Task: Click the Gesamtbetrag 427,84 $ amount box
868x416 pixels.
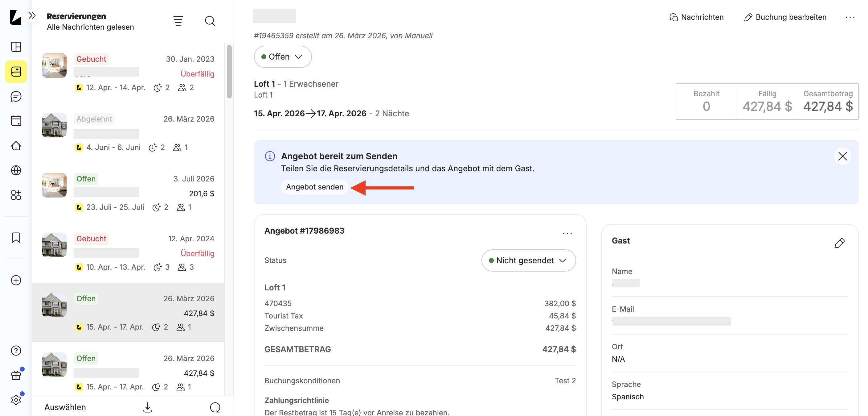Action: point(828,102)
